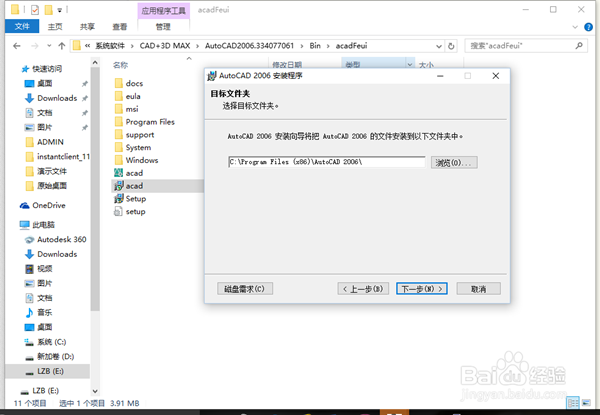Select the support folder
The width and height of the screenshot is (600, 415).
point(134,135)
